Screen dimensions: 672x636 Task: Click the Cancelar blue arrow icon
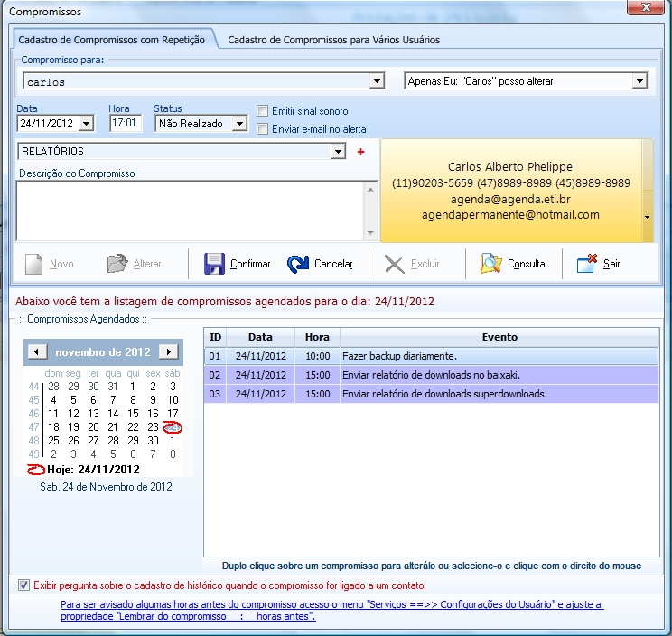tap(298, 264)
